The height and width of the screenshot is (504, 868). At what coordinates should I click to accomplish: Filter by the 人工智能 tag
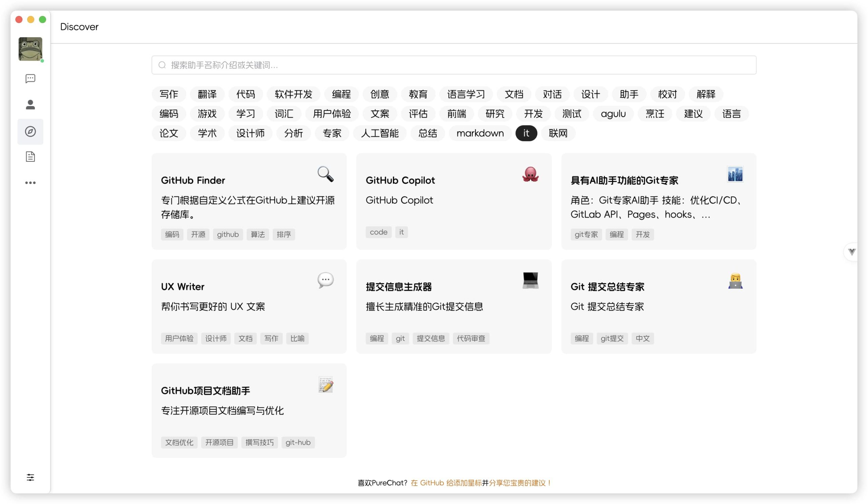click(x=379, y=133)
